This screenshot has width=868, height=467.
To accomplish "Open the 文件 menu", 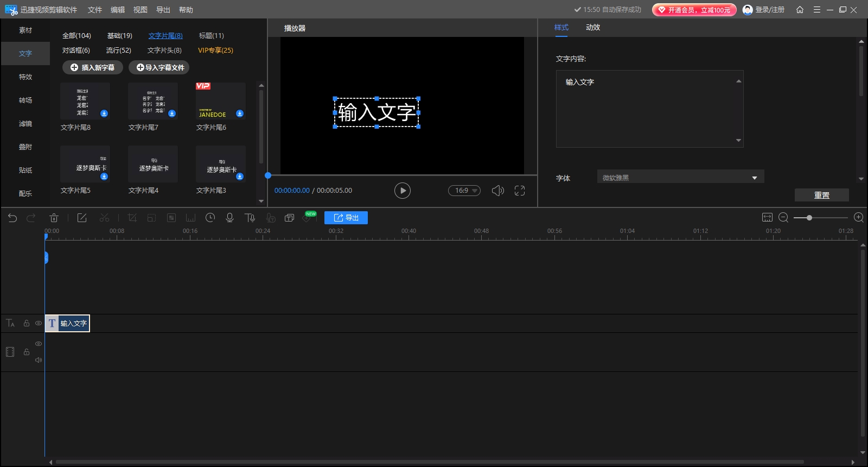I will pyautogui.click(x=95, y=10).
